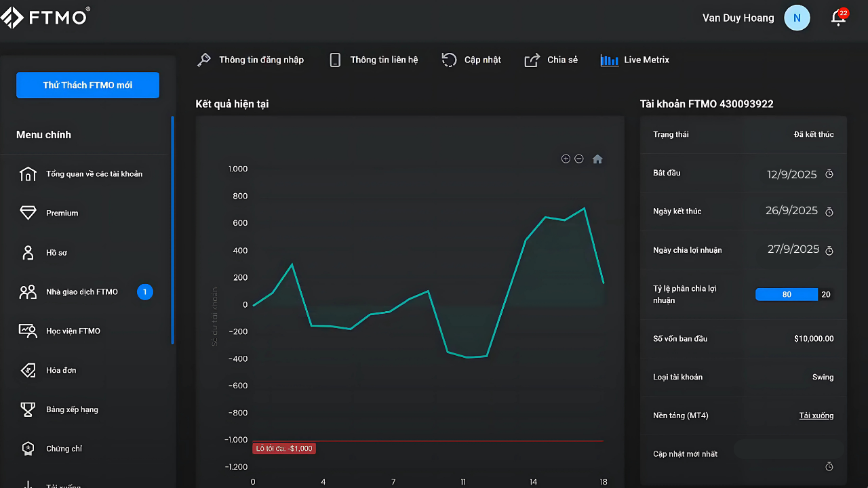Click the FTMO logo

pos(45,18)
